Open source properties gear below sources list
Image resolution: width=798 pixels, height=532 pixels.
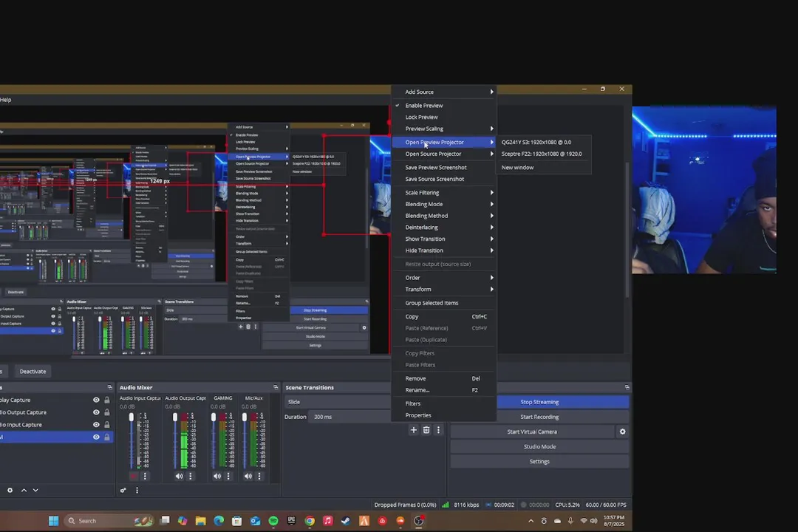(10, 491)
